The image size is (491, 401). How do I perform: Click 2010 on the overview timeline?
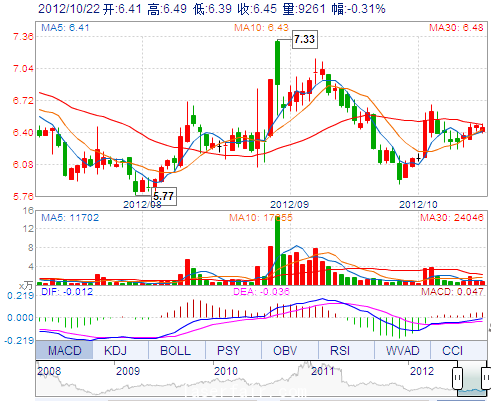226,371
